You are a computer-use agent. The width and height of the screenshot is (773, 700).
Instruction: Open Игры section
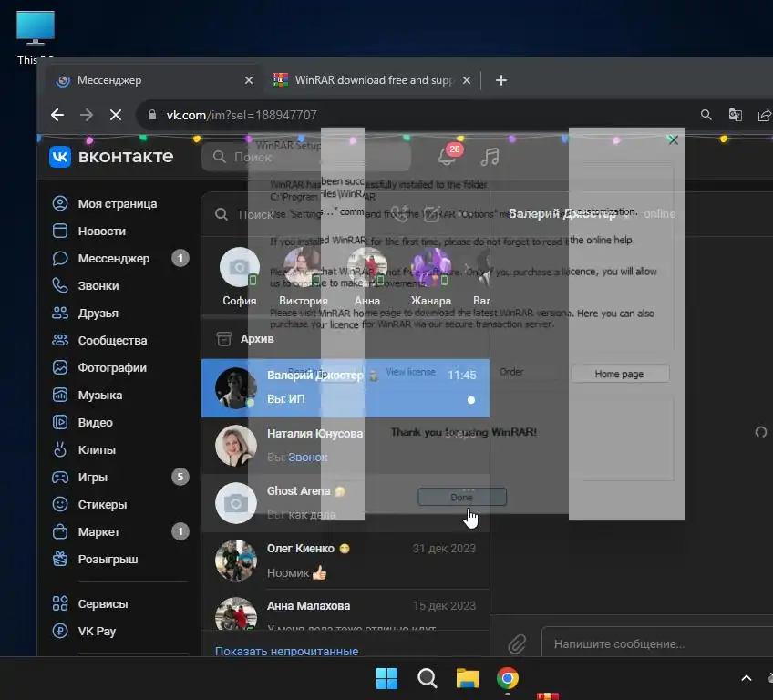tap(80, 478)
